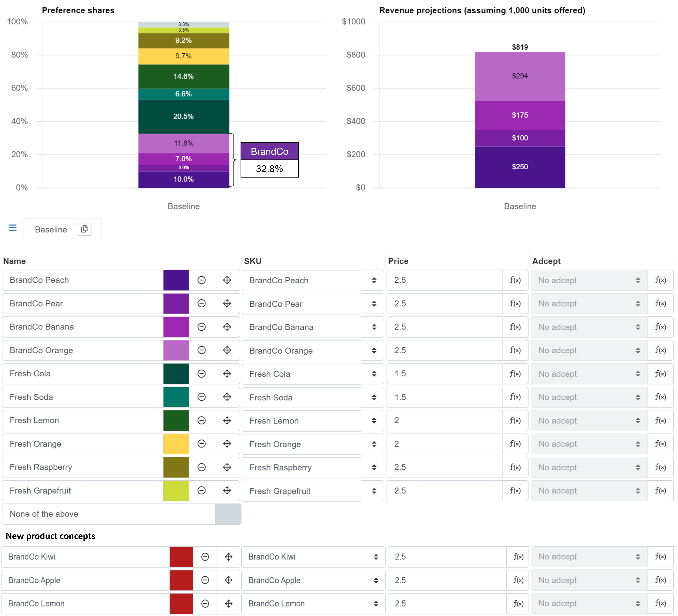Click move handle for BrandCo Apple row
This screenshot has width=678, height=616.
click(x=229, y=580)
